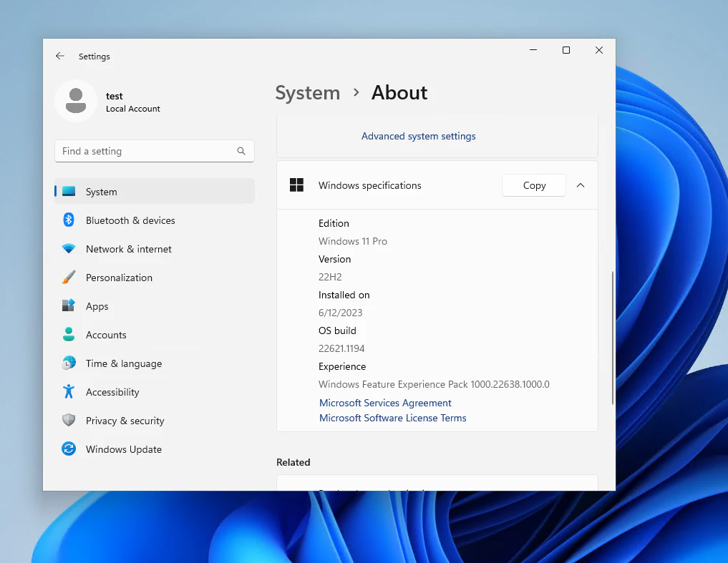Click the Edition label

pyautogui.click(x=334, y=223)
